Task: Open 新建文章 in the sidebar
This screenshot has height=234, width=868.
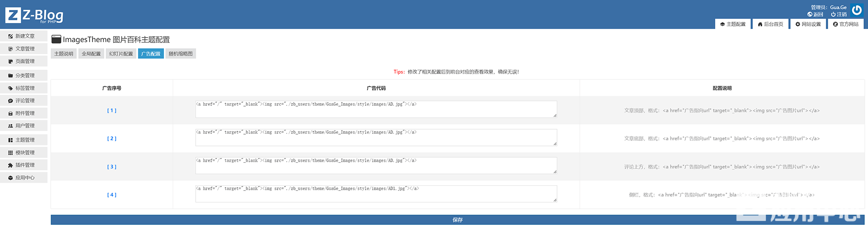Action: [x=24, y=36]
